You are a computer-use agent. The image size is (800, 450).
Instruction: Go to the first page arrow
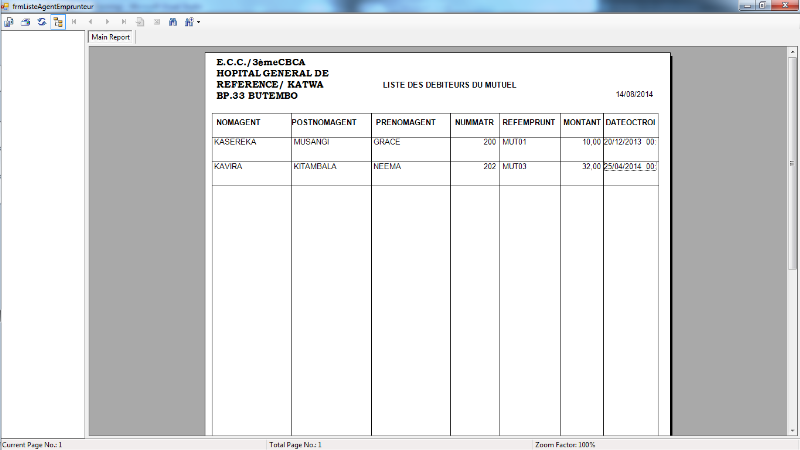pos(74,22)
